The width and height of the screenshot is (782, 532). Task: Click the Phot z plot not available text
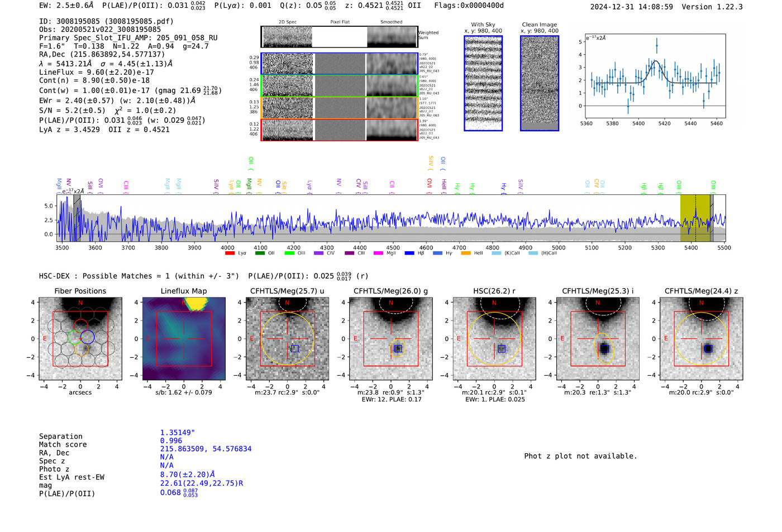pyautogui.click(x=580, y=456)
